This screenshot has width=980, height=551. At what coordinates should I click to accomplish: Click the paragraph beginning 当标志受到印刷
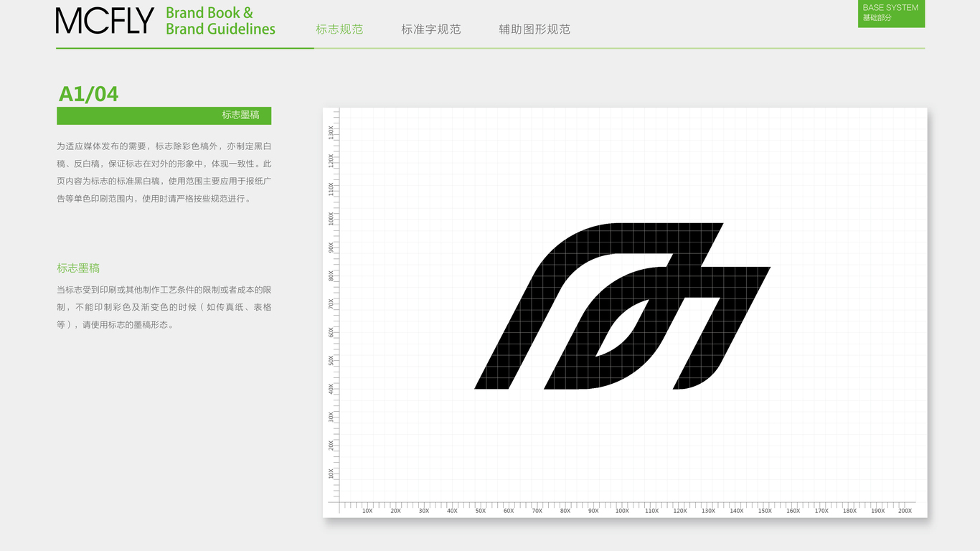(x=164, y=307)
